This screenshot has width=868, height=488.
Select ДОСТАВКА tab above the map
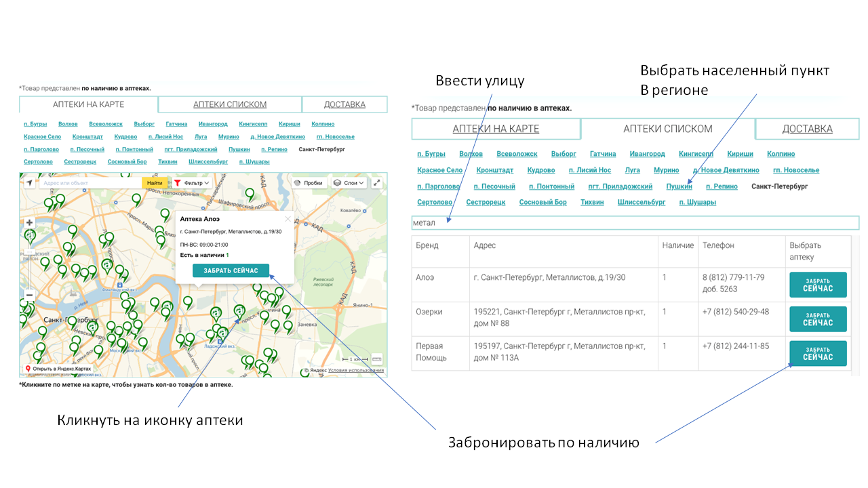[344, 104]
